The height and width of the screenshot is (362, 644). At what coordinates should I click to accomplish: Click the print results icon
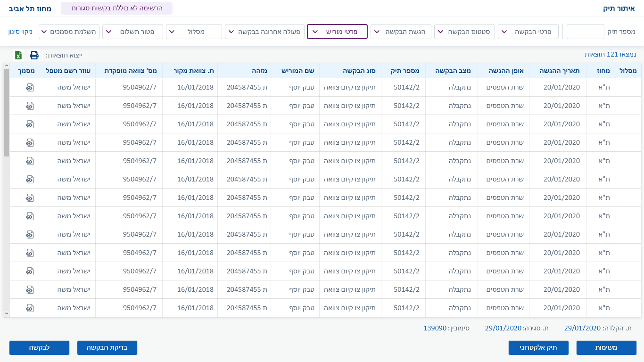coord(34,55)
